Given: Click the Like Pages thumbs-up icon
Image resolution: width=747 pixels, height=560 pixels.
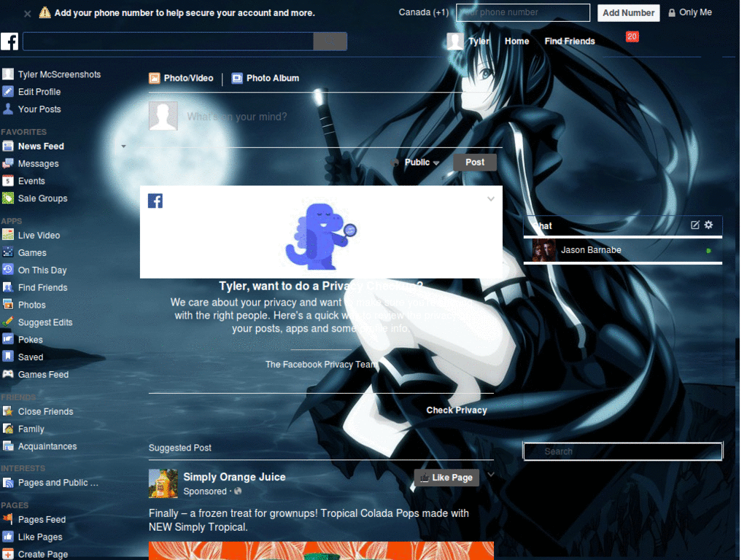Looking at the screenshot, I should click(7, 537).
